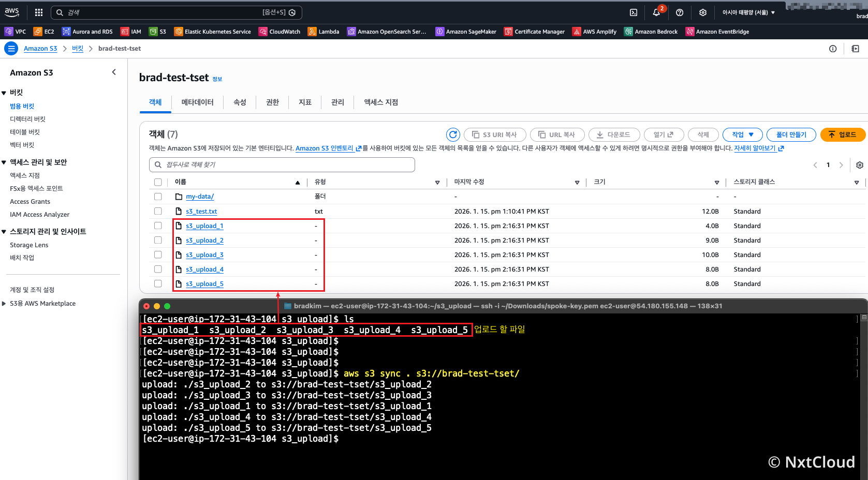Switch to the 관리 tab

(x=337, y=102)
